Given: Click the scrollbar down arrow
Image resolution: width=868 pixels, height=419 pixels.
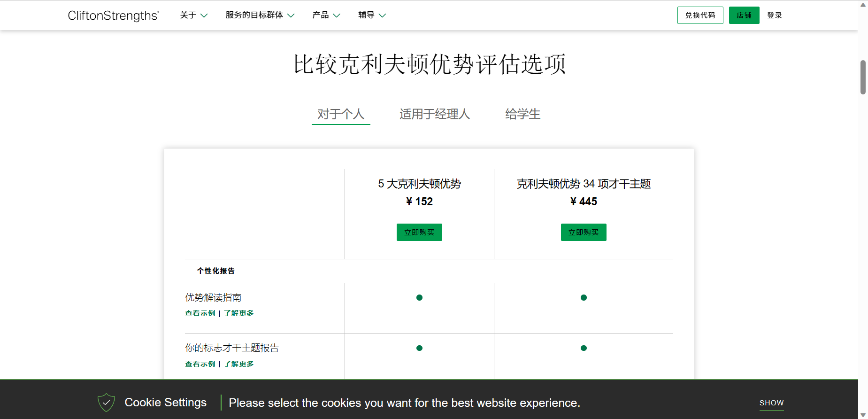Looking at the screenshot, I should pos(863,415).
